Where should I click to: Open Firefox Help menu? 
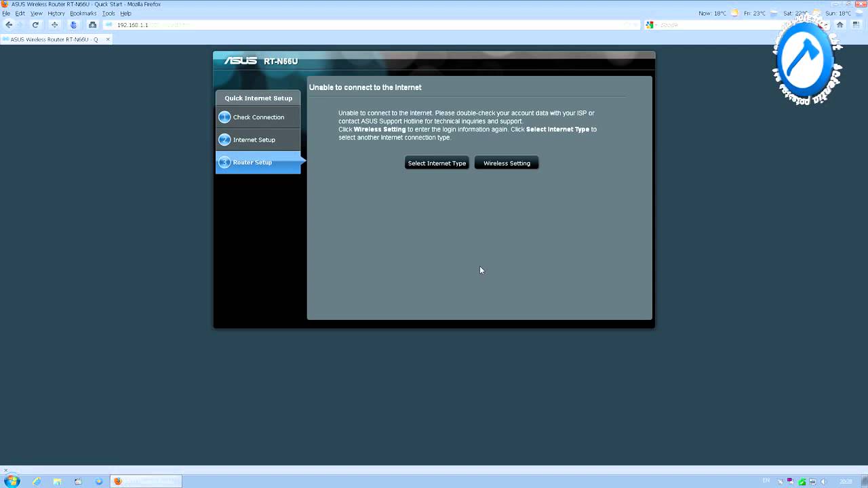[126, 14]
